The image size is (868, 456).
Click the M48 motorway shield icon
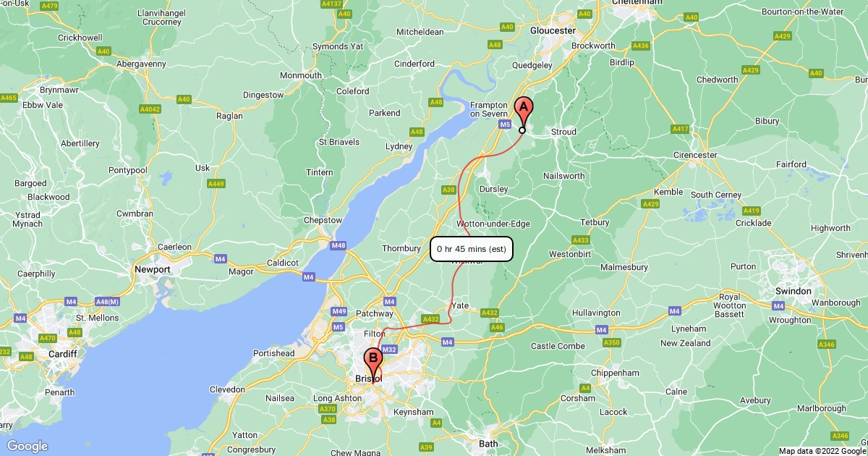click(339, 246)
